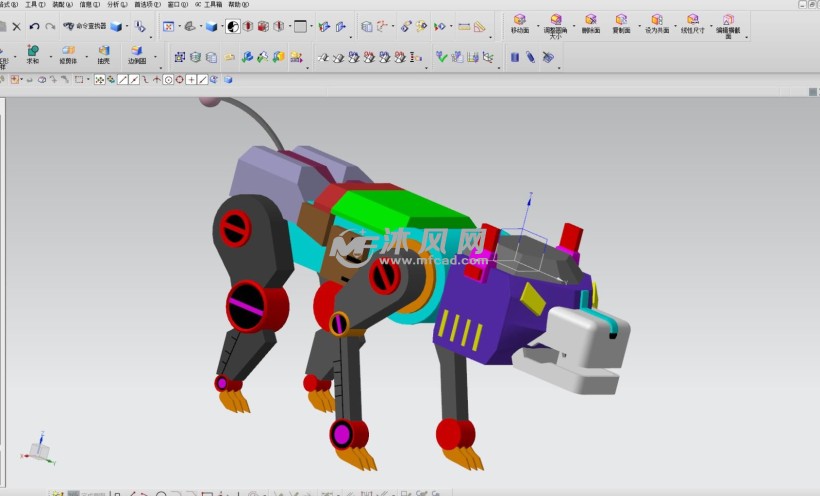Click the Redo arrow icon
This screenshot has height=496, width=820.
point(50,26)
